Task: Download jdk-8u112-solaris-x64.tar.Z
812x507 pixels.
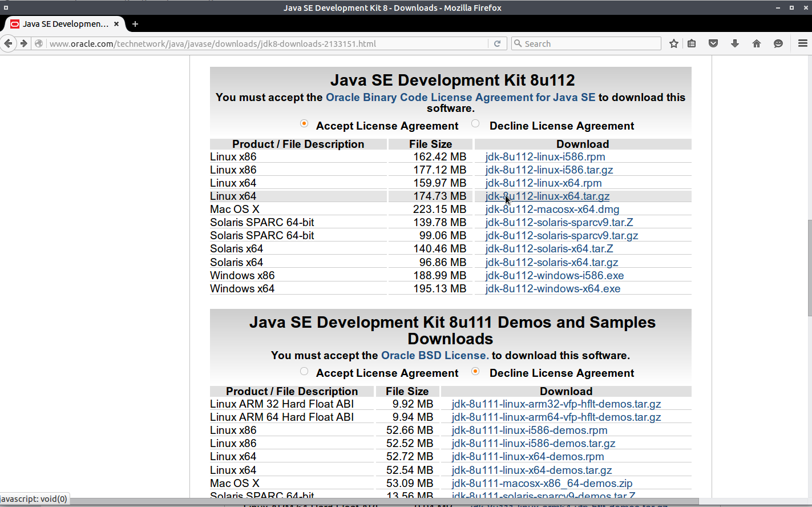Action: pos(549,249)
